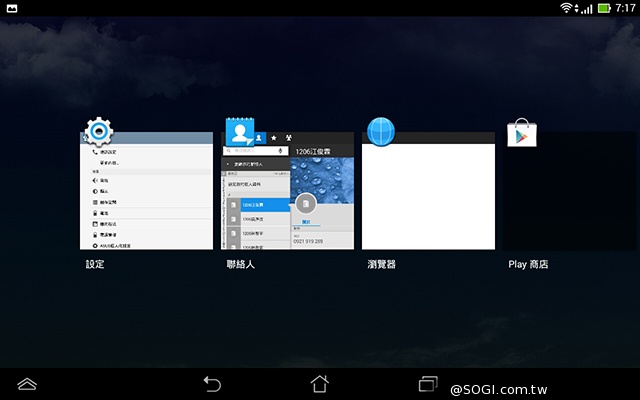Tap the Home navigation button
Screen dimensions: 640x400
coord(320,384)
